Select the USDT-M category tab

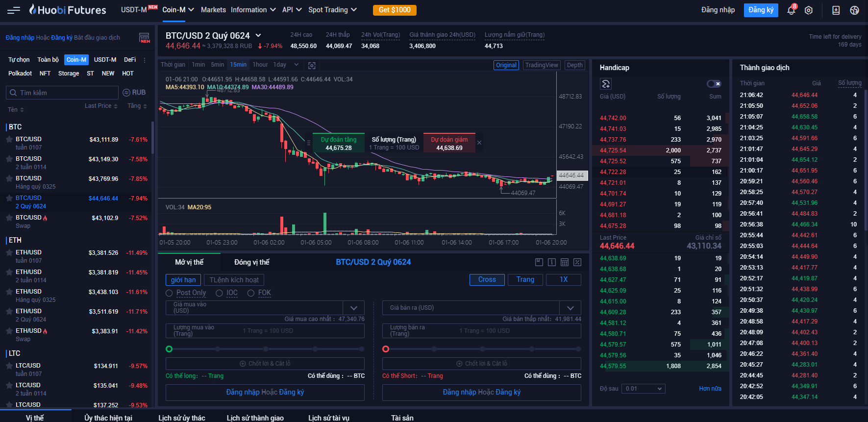105,60
